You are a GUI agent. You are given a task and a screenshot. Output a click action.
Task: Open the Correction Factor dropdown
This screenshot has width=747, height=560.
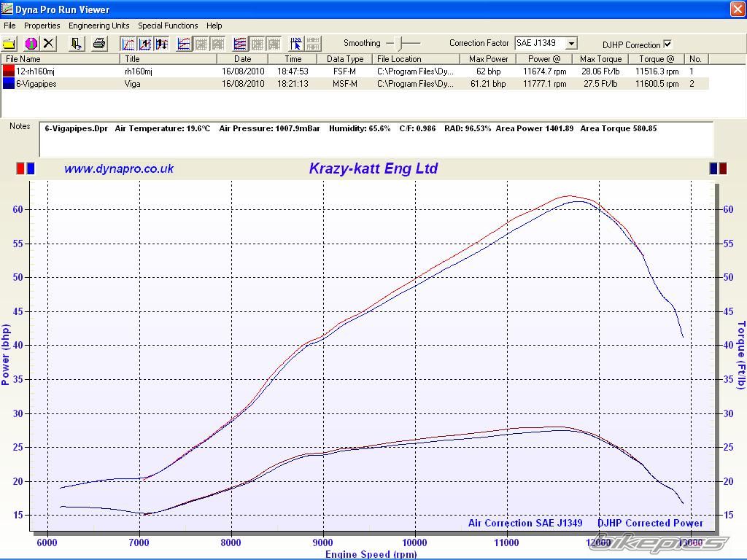click(571, 44)
